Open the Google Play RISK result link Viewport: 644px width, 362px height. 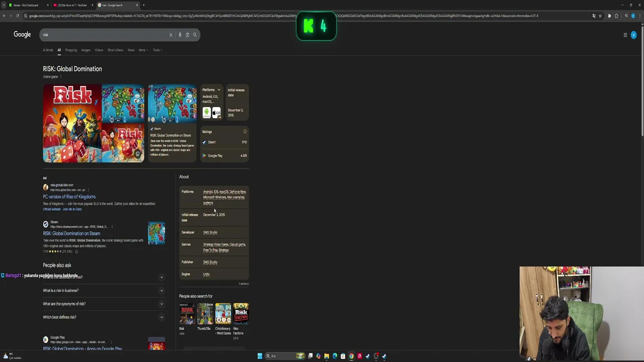[x=83, y=348]
